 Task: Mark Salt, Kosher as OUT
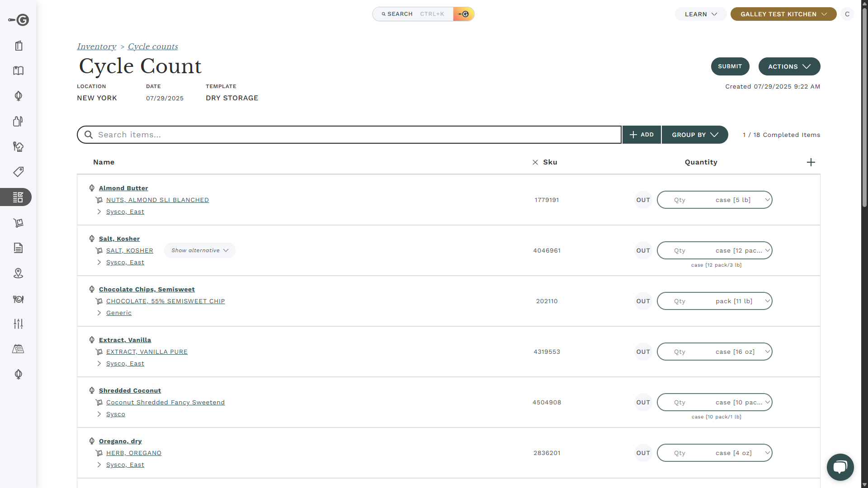(x=643, y=250)
